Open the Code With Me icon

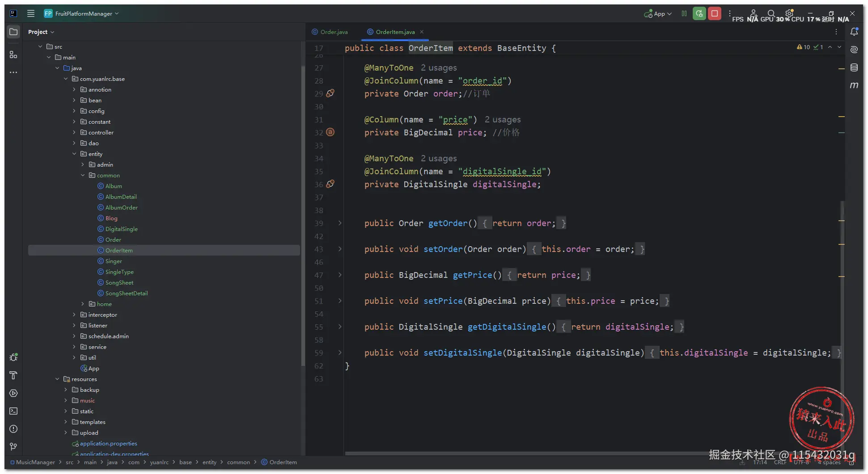pyautogui.click(x=754, y=13)
